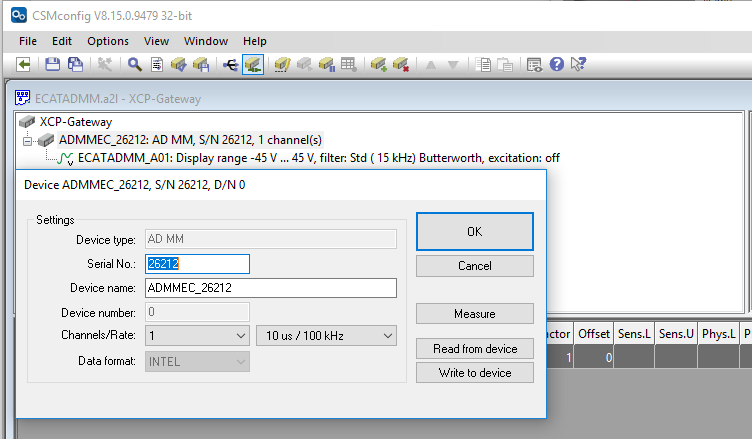Click the module pause icon
The image size is (752, 439).
click(327, 64)
